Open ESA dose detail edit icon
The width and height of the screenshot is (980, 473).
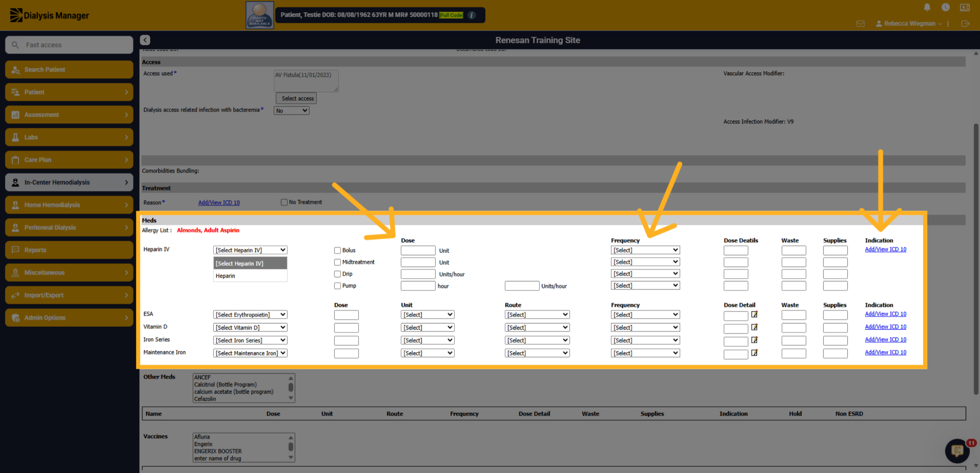tap(754, 314)
